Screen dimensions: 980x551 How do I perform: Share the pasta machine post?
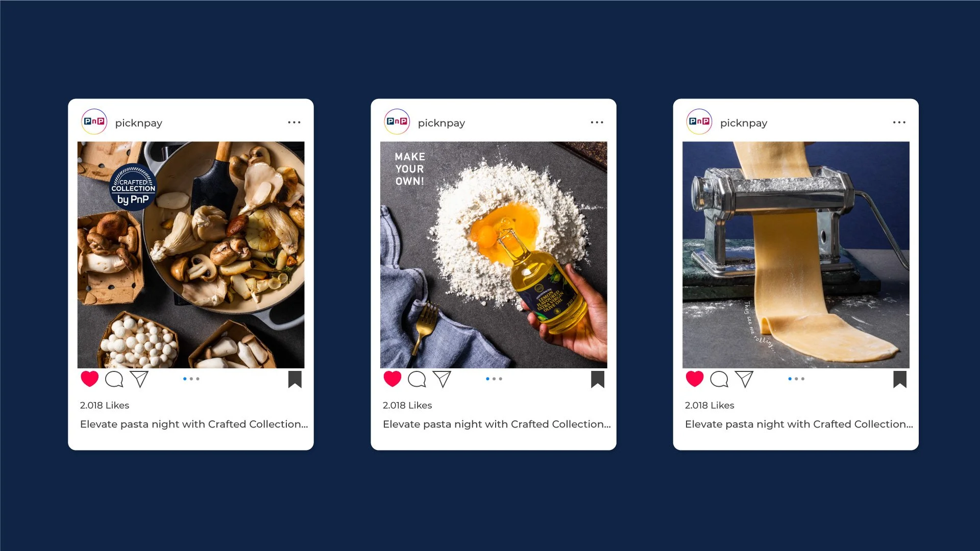pos(744,379)
